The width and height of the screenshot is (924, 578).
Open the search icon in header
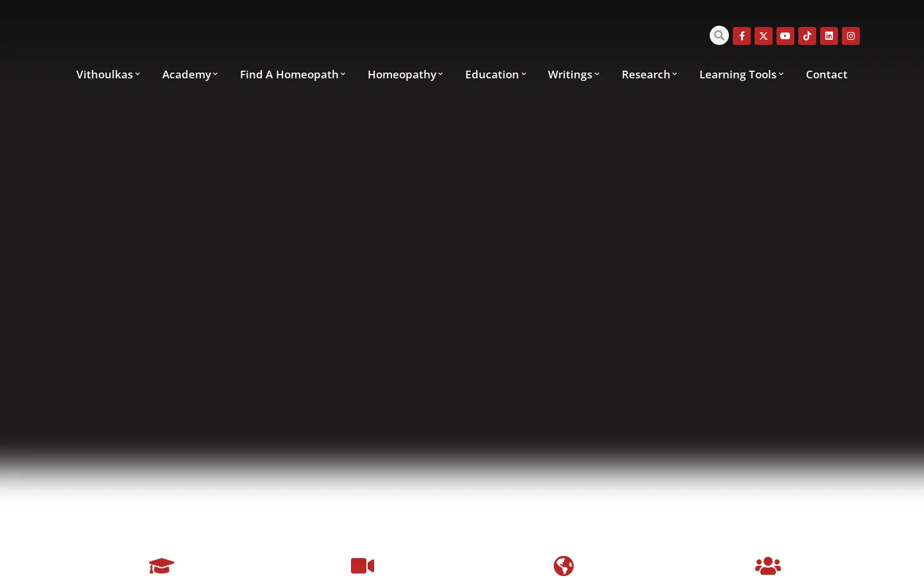[719, 35]
